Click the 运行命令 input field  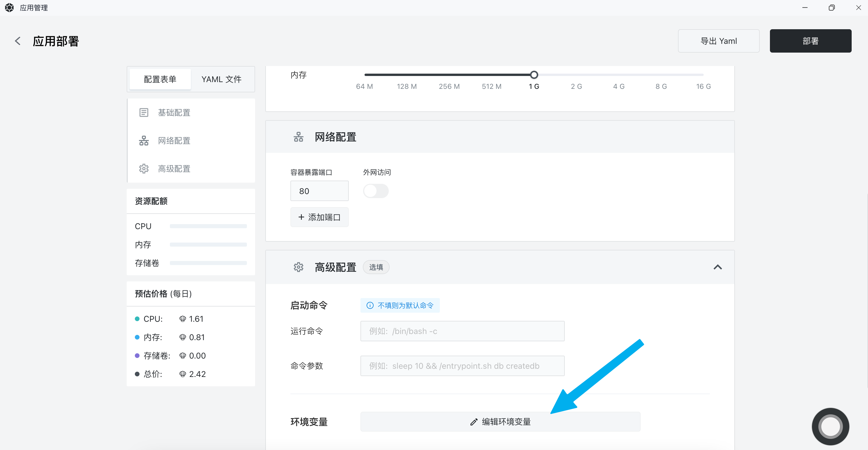point(462,331)
